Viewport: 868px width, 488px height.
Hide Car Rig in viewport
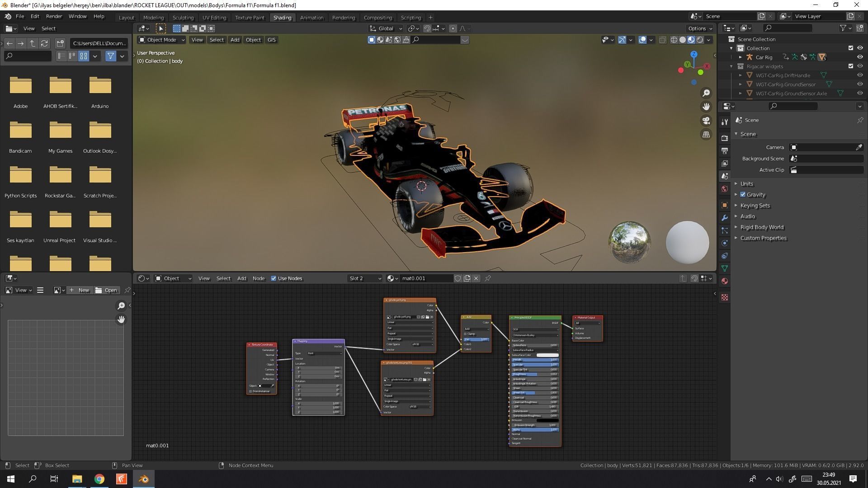[860, 57]
